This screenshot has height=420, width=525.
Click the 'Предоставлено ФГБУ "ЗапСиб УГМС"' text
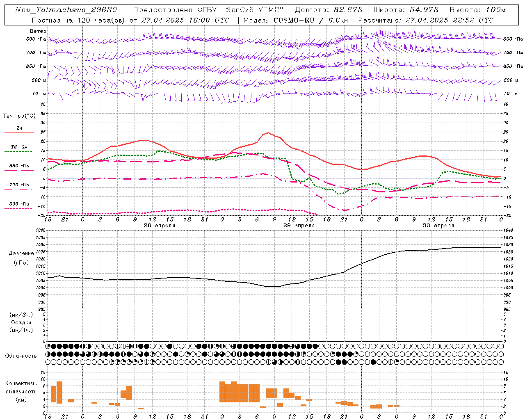coord(208,10)
